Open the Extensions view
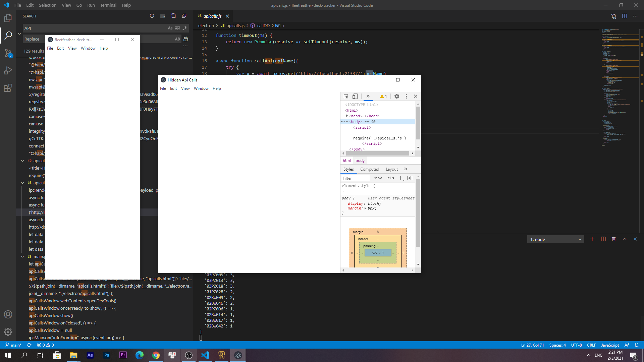This screenshot has width=644, height=362. click(8, 88)
